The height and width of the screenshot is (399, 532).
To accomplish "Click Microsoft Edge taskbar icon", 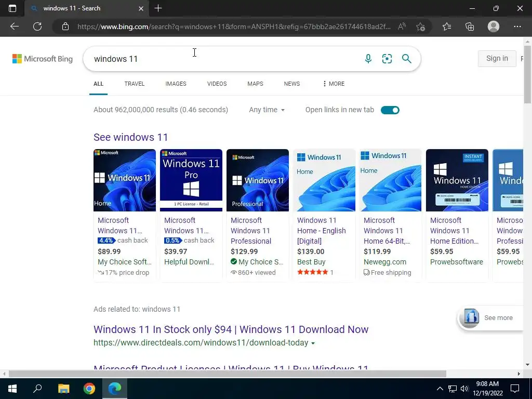I will (115, 388).
